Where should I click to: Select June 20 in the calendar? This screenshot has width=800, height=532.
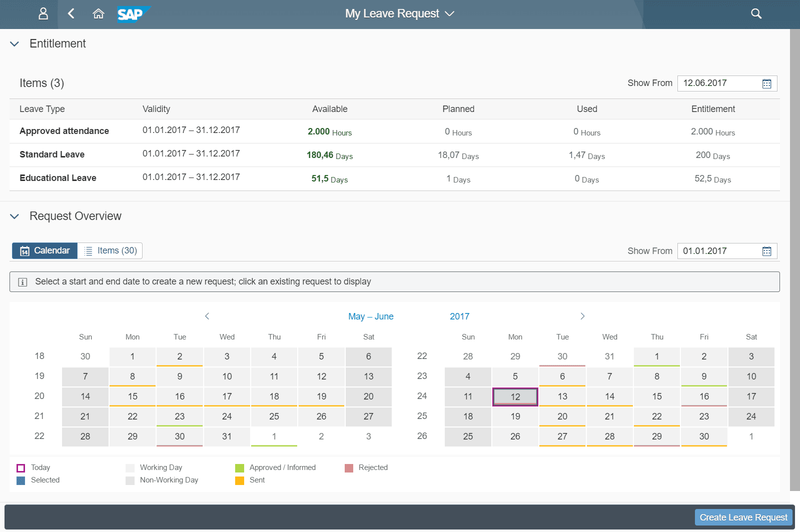coord(562,416)
